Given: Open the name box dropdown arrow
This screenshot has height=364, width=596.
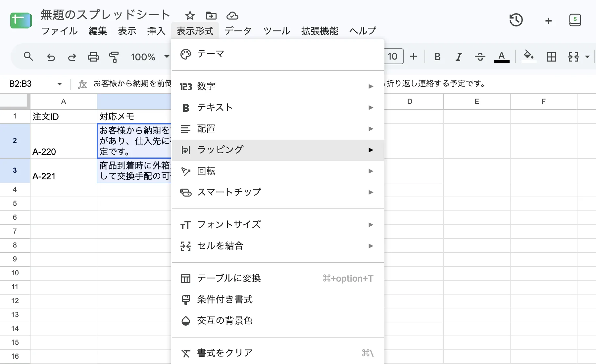Looking at the screenshot, I should 60,84.
